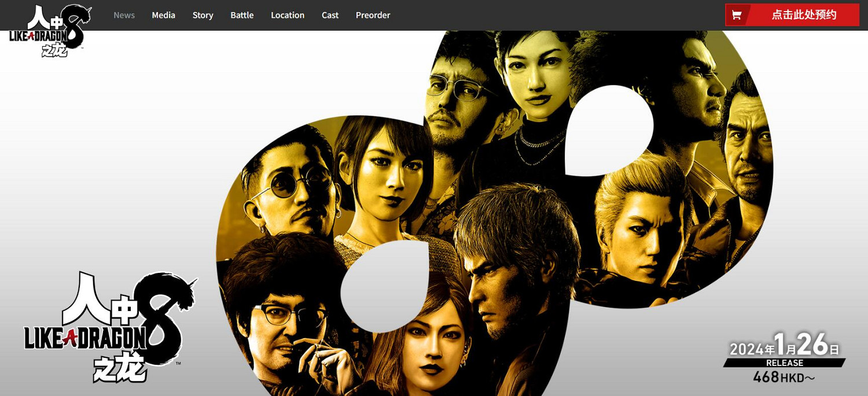Click the Preorder nav link
Viewport: 868px width, 396px height.
point(373,15)
